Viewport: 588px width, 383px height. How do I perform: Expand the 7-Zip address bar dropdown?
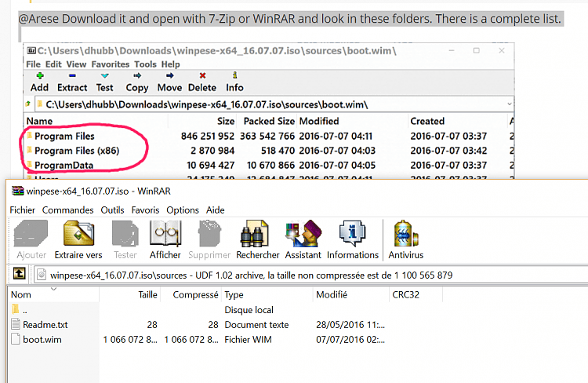510,104
